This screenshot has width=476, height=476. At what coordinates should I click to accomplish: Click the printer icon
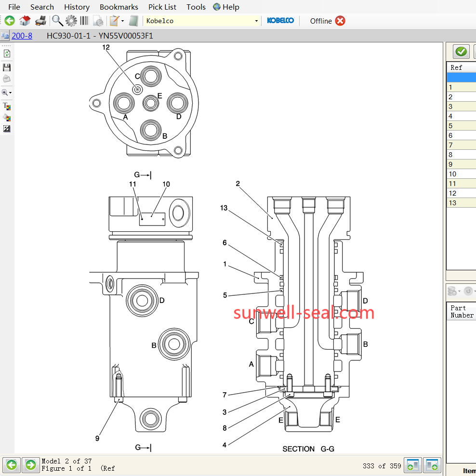[x=41, y=21]
